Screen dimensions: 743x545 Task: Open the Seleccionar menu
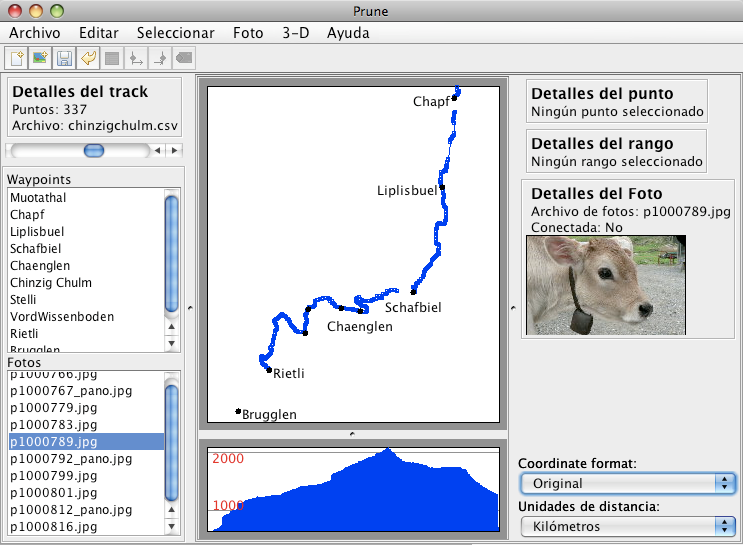pos(175,33)
